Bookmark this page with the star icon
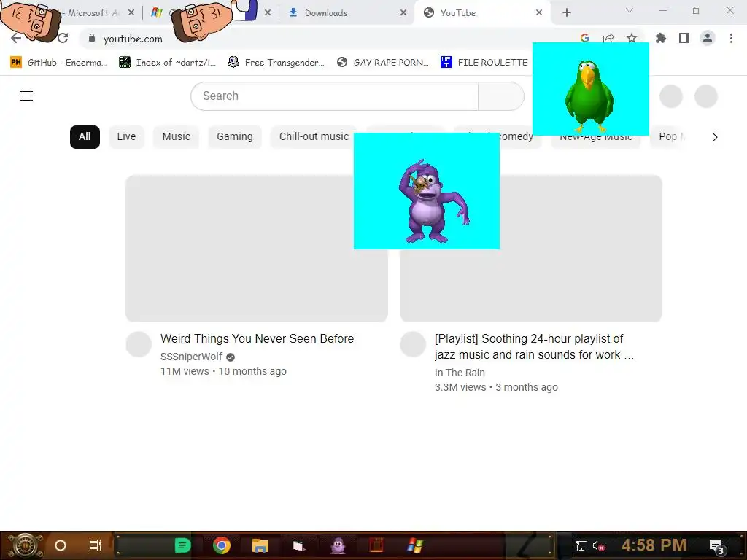 [x=632, y=38]
